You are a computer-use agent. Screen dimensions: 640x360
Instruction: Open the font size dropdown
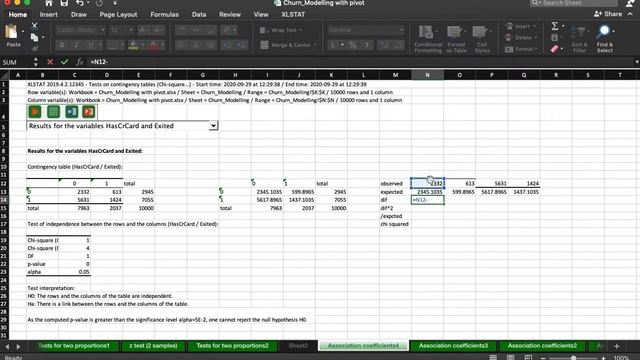[131, 30]
